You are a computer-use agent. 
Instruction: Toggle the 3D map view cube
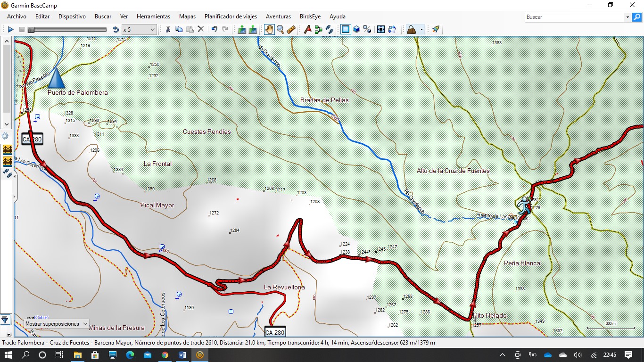pos(356,29)
